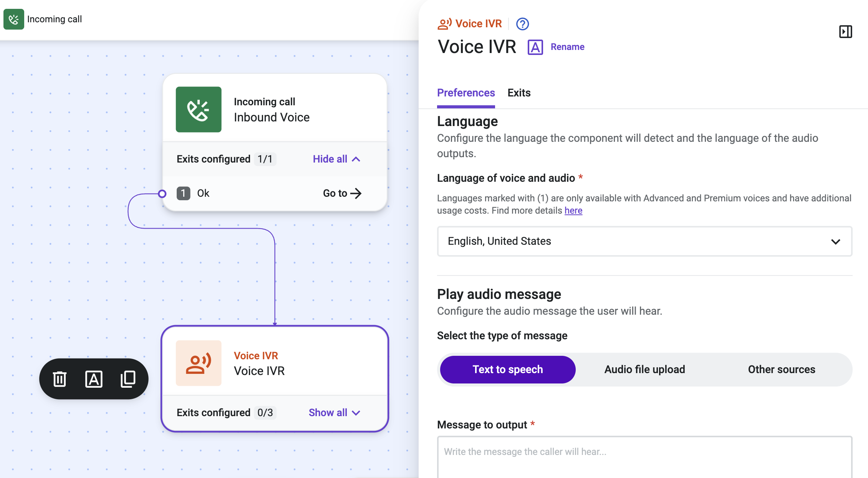Switch to the Preferences tab

(466, 93)
